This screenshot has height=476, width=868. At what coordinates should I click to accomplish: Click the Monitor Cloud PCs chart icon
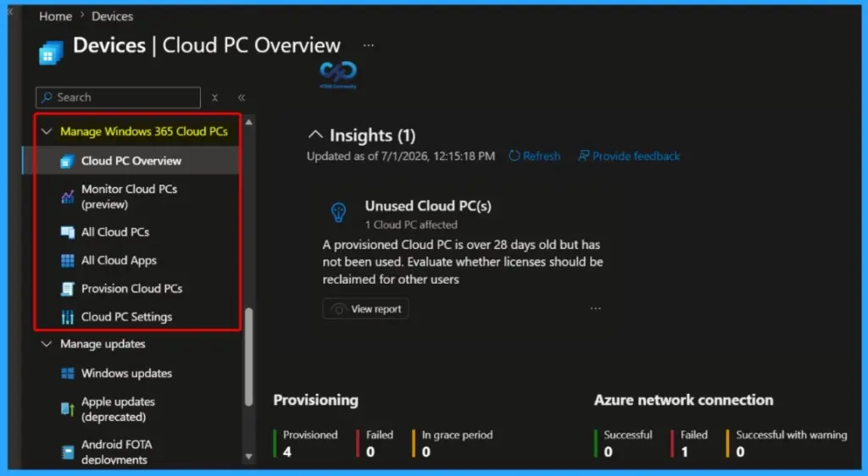(x=67, y=196)
